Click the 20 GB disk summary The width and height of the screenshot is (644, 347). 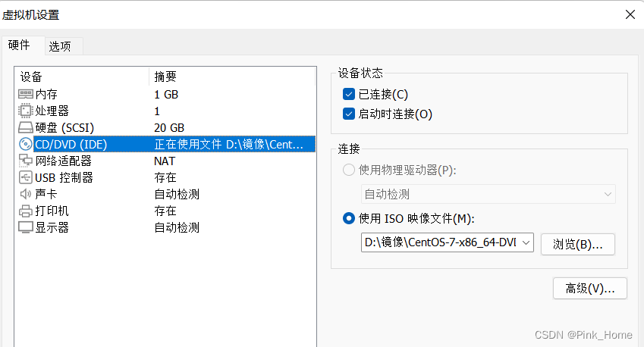(x=169, y=128)
